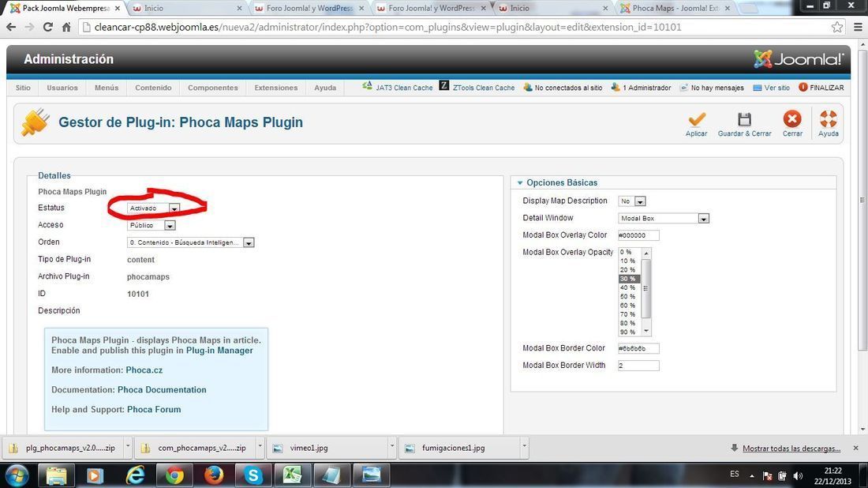Open the Orden dropdown

click(x=190, y=242)
